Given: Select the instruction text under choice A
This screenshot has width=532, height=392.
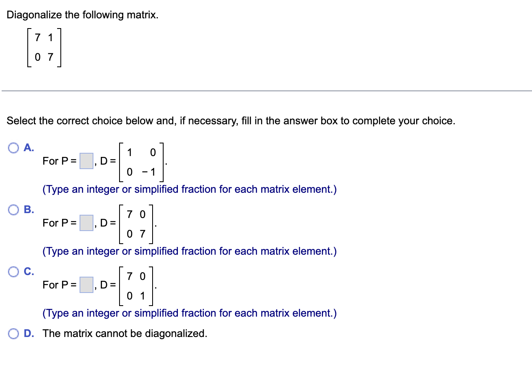Looking at the screenshot, I should (x=189, y=189).
